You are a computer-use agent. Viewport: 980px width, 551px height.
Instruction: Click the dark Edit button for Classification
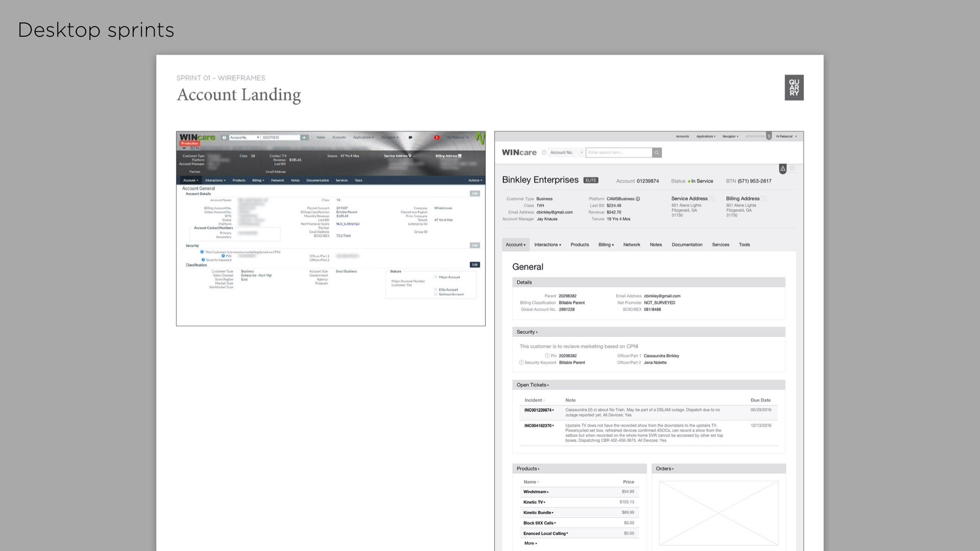tap(475, 265)
